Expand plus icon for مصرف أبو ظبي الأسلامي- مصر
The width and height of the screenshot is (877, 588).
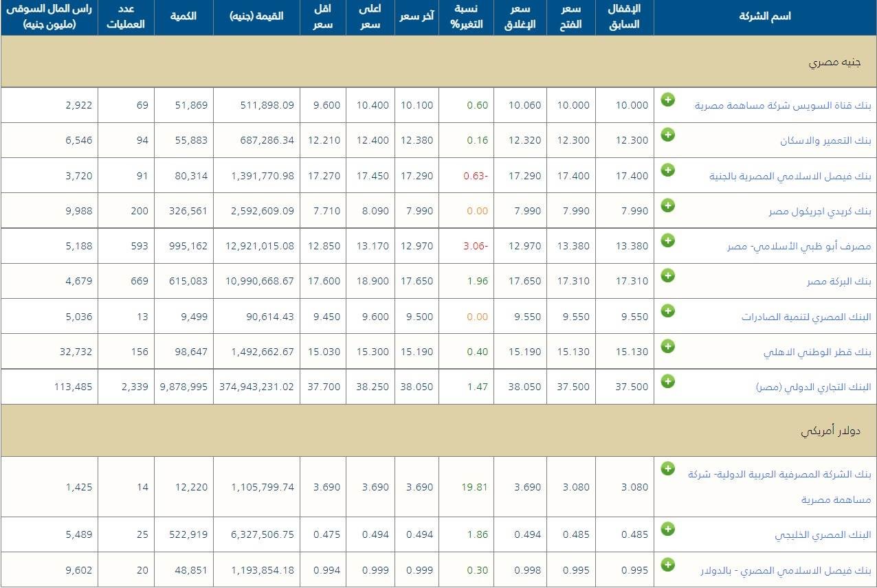[667, 240]
